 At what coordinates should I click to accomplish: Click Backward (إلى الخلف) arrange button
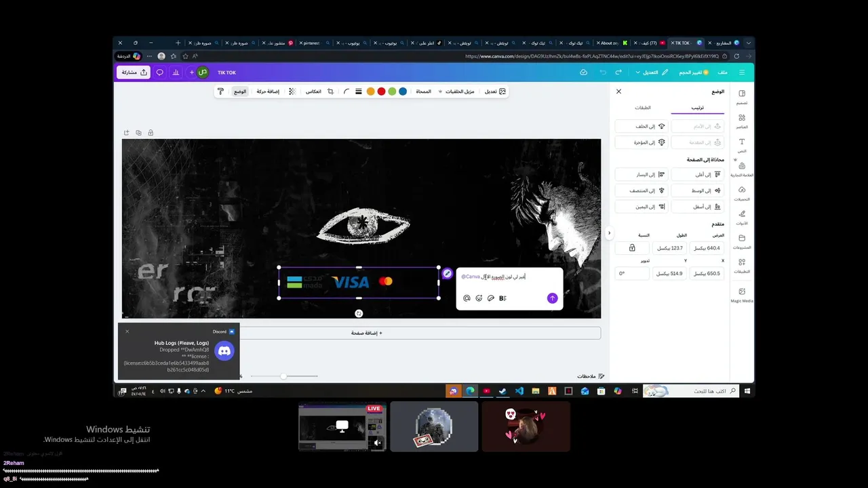pos(642,126)
